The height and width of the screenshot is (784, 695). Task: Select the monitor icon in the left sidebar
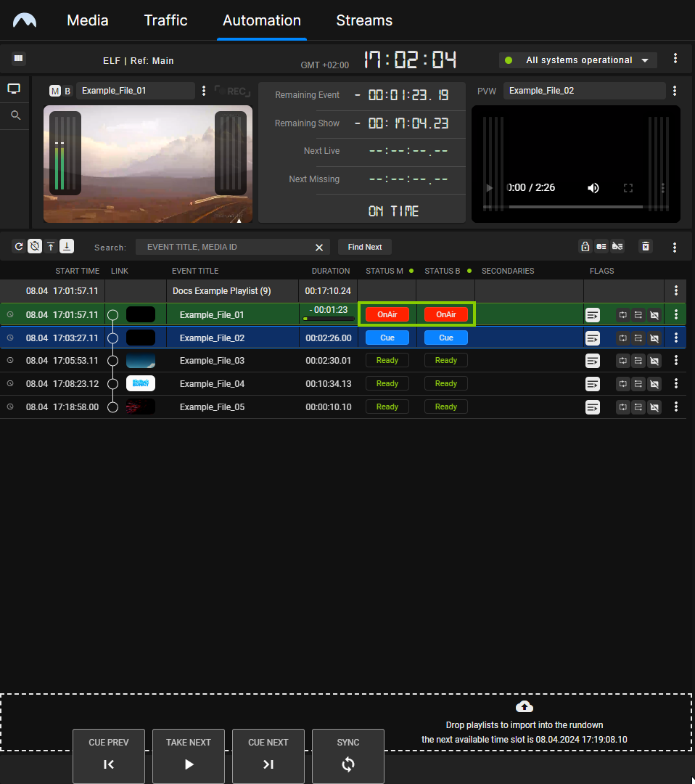pos(14,88)
